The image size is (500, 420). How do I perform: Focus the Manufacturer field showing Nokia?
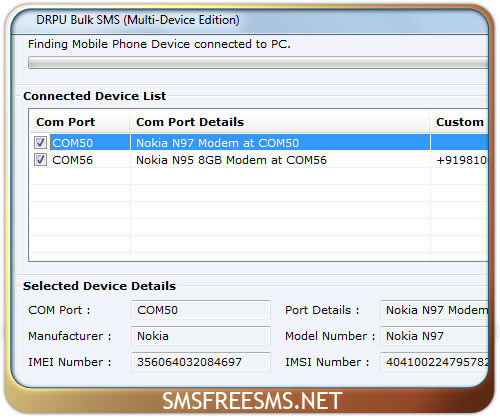pyautogui.click(x=201, y=336)
